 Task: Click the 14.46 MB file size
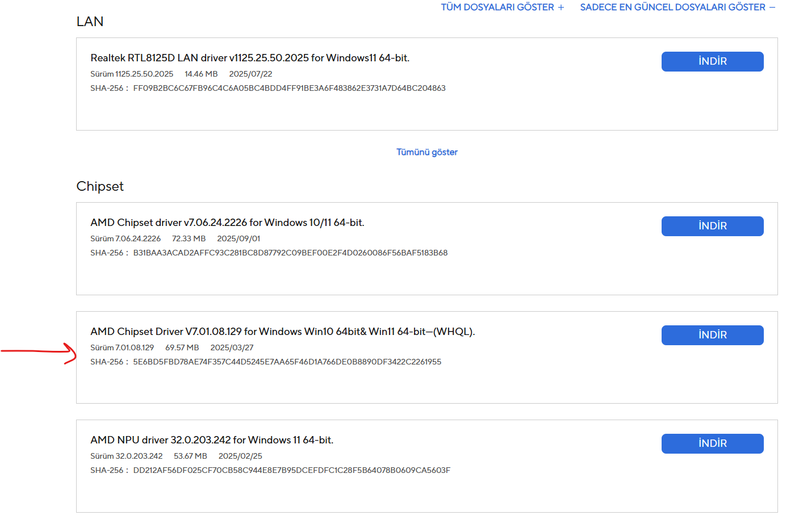point(201,74)
